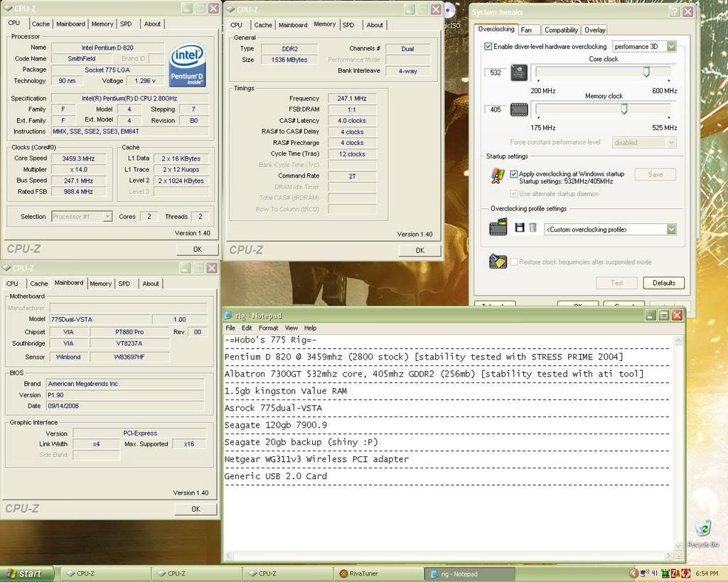Toggle Restore clock frequencies after suspended mode
This screenshot has width=728, height=582.
pos(513,262)
